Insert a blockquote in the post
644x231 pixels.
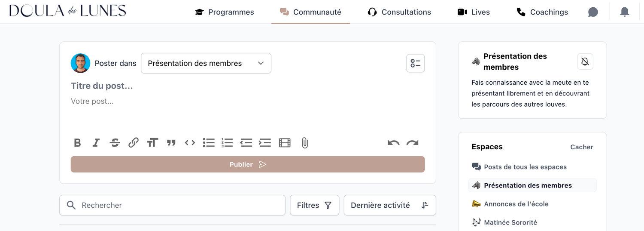171,143
